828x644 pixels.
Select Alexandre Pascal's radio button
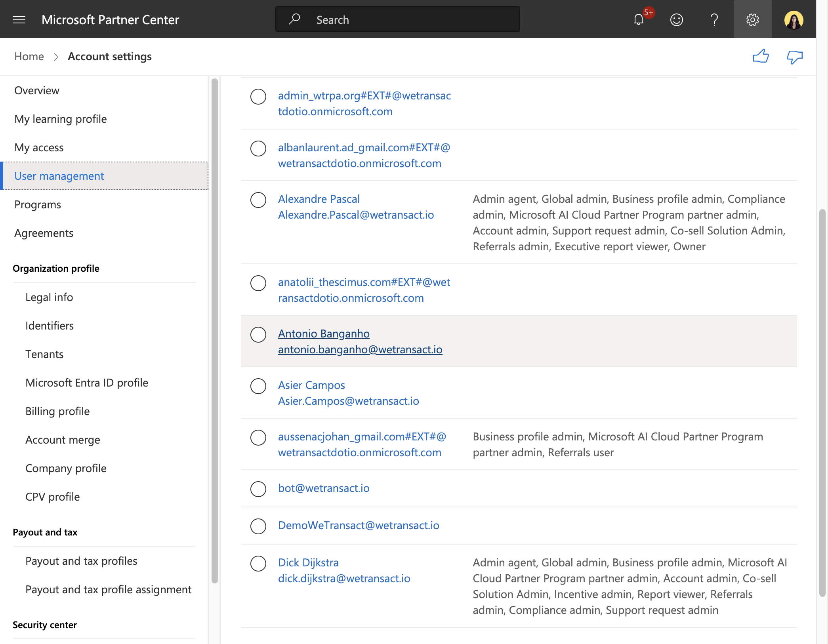(258, 200)
